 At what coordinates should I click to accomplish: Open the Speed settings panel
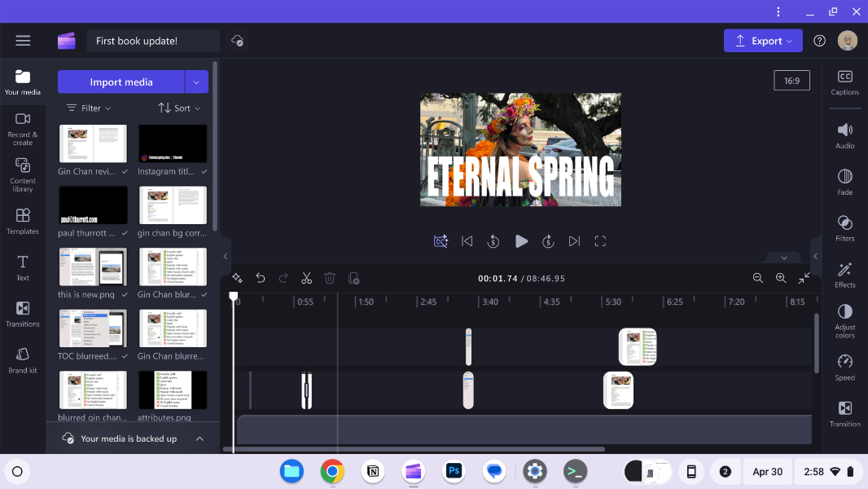pos(844,367)
